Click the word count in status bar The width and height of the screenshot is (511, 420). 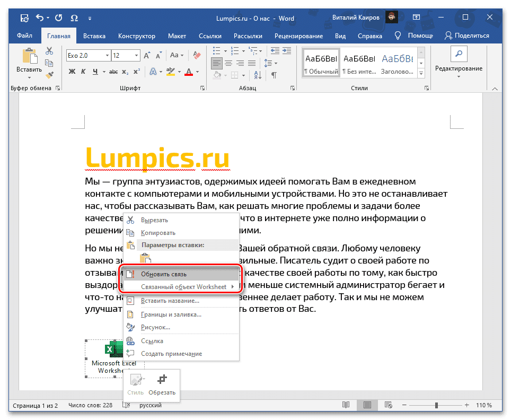90,405
